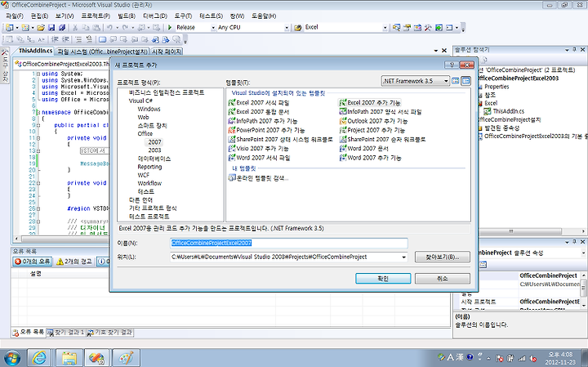Image resolution: width=588 pixels, height=367 pixels.
Task: Click the Save icon in toolbar
Action: click(x=51, y=28)
